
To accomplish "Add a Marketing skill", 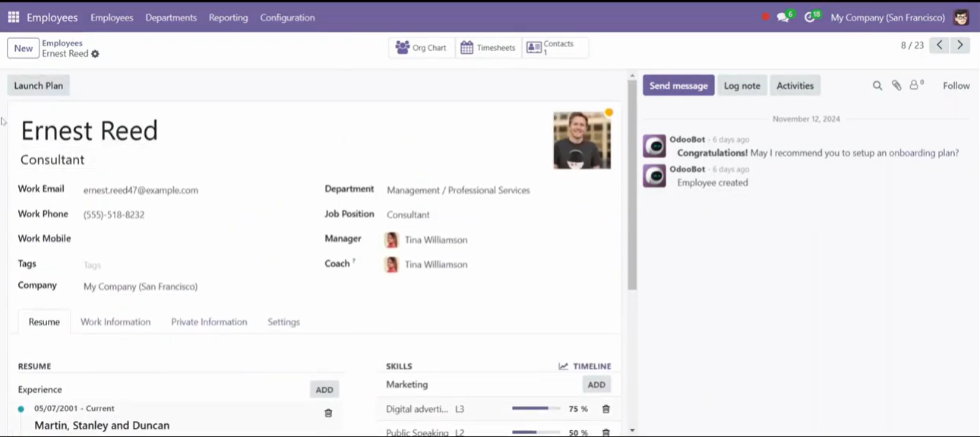I will 596,385.
